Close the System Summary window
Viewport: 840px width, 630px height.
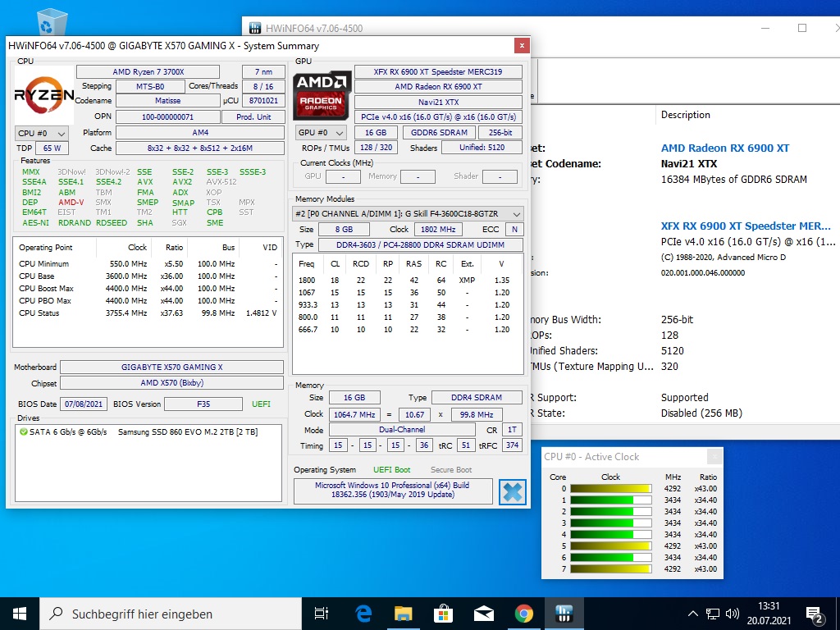(x=521, y=46)
